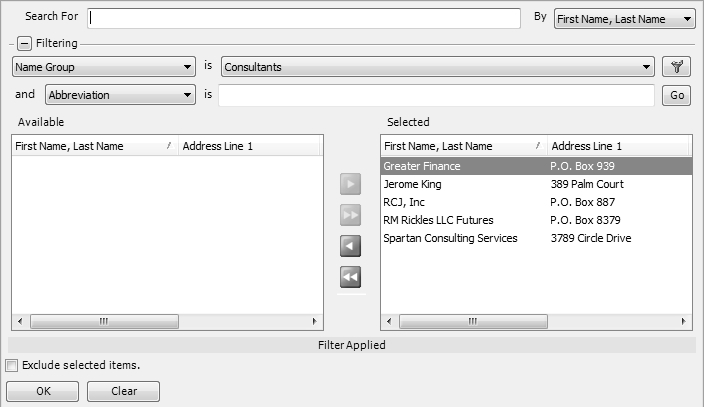Click the move selected left arrow

[x=350, y=246]
